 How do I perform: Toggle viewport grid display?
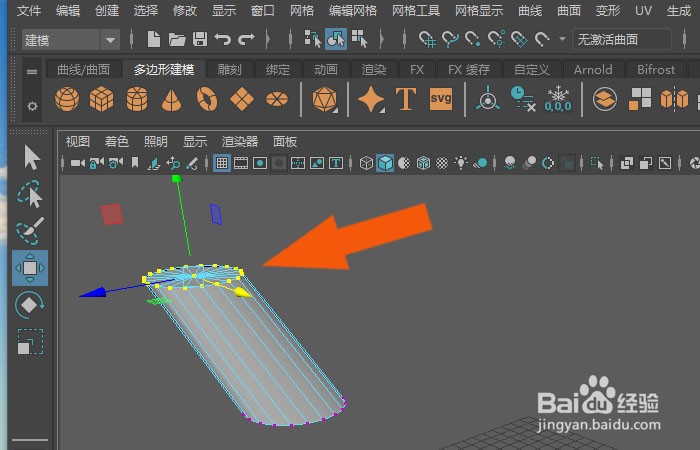(222, 163)
